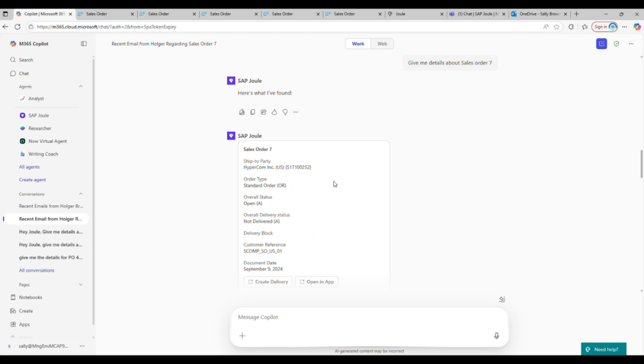Image resolution: width=644 pixels, height=364 pixels.
Task: Expand the Pages section
Action: pos(81,285)
